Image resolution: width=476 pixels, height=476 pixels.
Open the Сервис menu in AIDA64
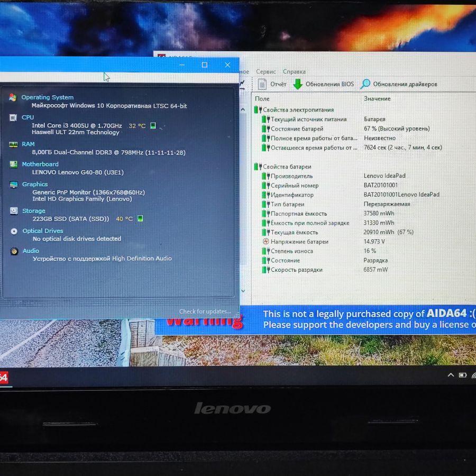(266, 72)
